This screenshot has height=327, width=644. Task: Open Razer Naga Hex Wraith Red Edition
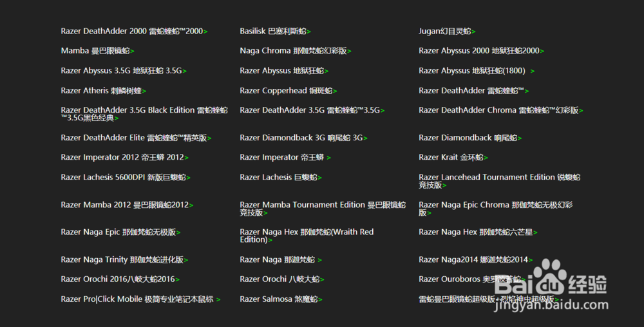point(307,236)
